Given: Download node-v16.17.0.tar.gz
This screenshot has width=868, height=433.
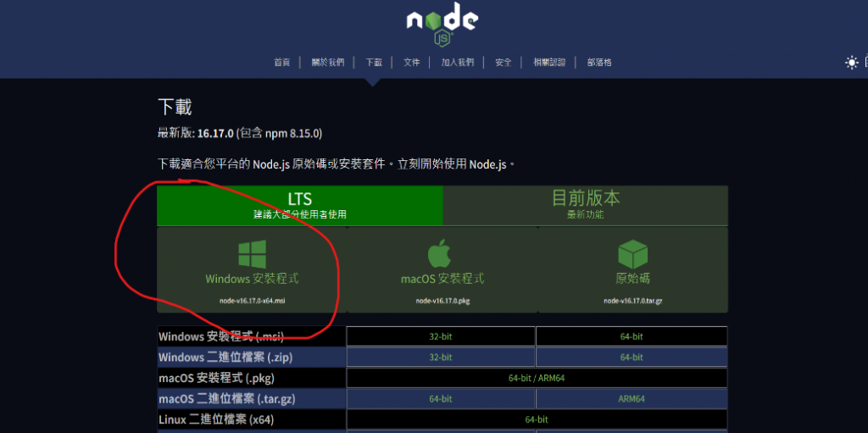Looking at the screenshot, I should [632, 301].
